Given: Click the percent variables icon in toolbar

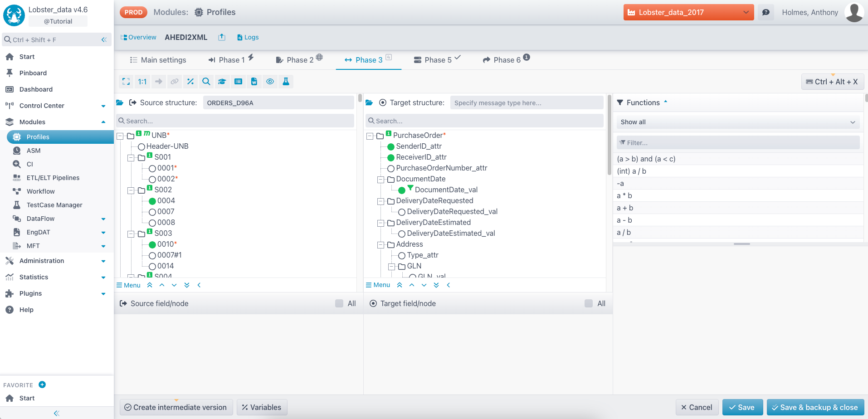Looking at the screenshot, I should pos(190,82).
